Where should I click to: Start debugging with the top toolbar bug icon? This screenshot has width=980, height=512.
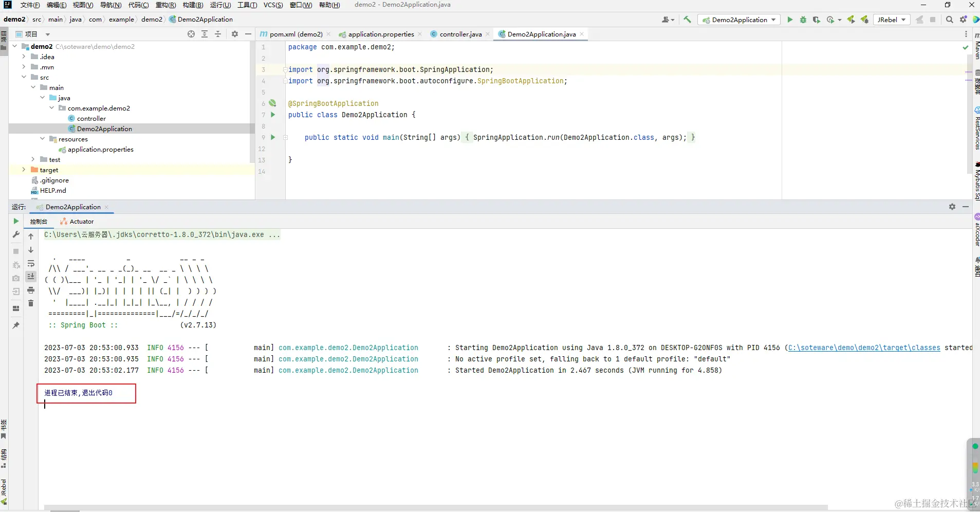point(803,20)
